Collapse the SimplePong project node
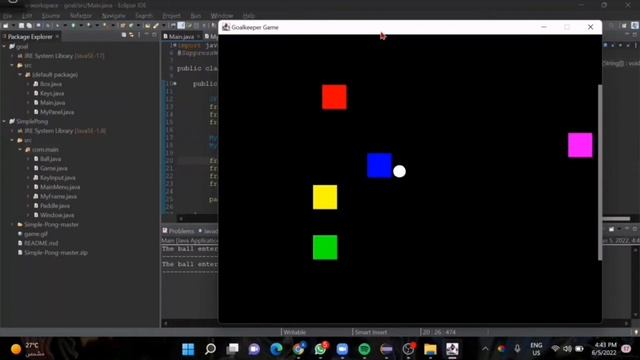This screenshot has height=360, width=640. click(x=4, y=121)
